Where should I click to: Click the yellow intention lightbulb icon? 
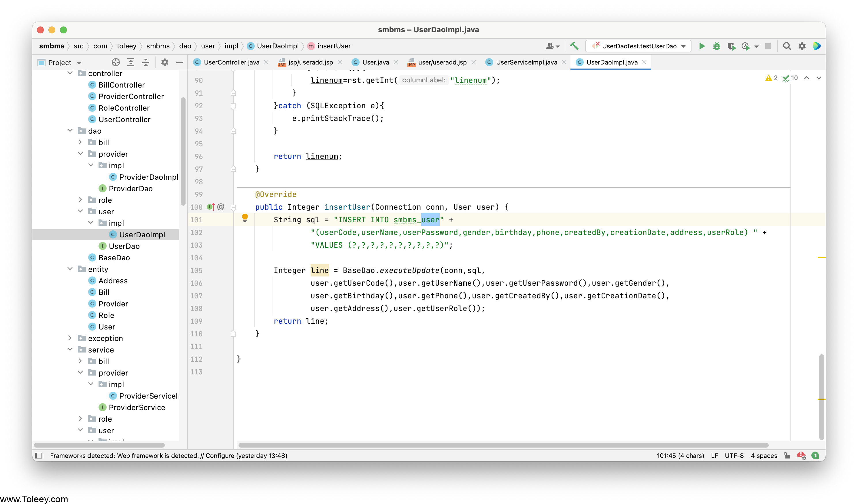tap(244, 218)
